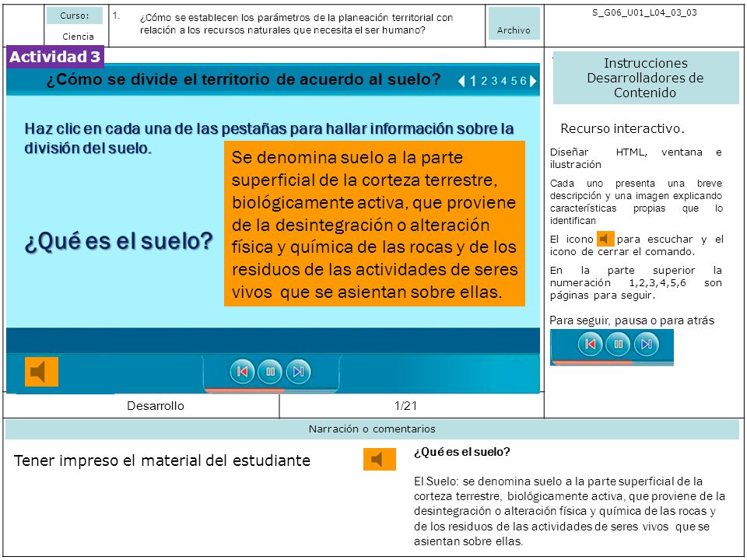Pause the slide playback
This screenshot has height=560, width=747.
coord(270,372)
